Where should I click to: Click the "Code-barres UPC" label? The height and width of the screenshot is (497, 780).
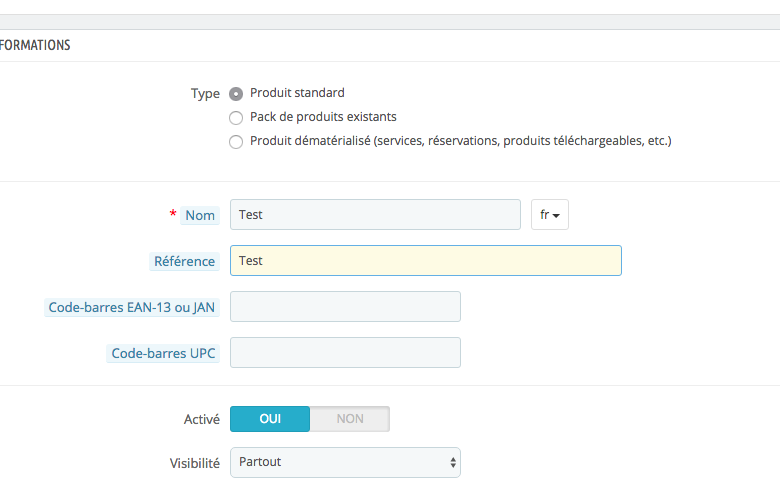click(x=163, y=353)
